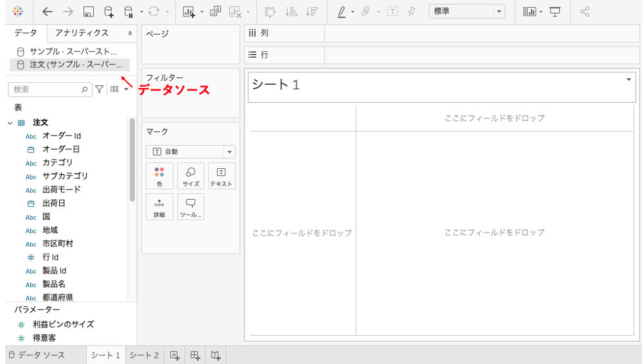644x364 pixels.
Task: Click the 色 marks card button
Action: 159,176
